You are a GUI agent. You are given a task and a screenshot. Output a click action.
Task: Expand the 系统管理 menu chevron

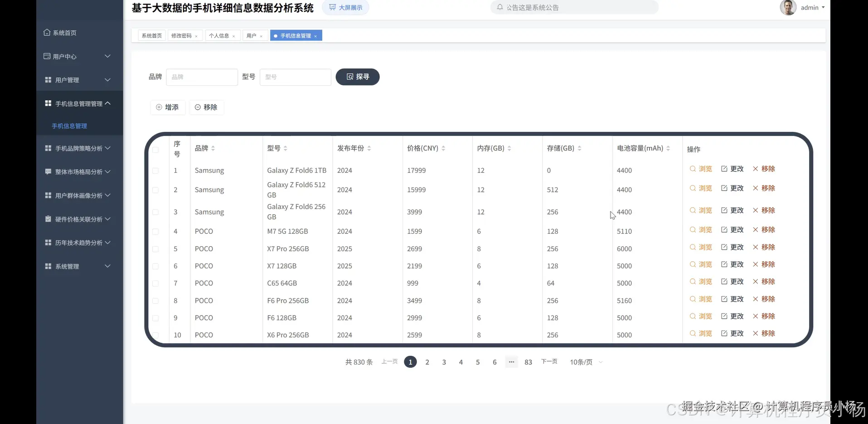click(107, 266)
